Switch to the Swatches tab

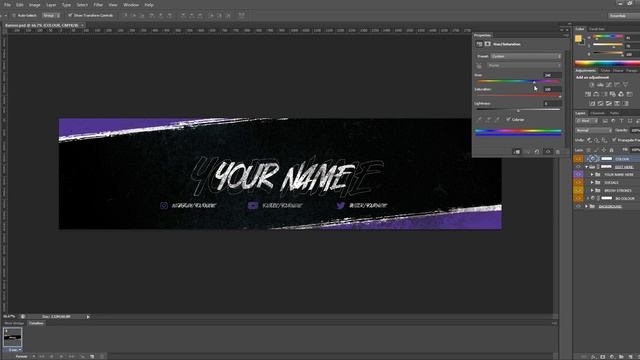click(596, 29)
